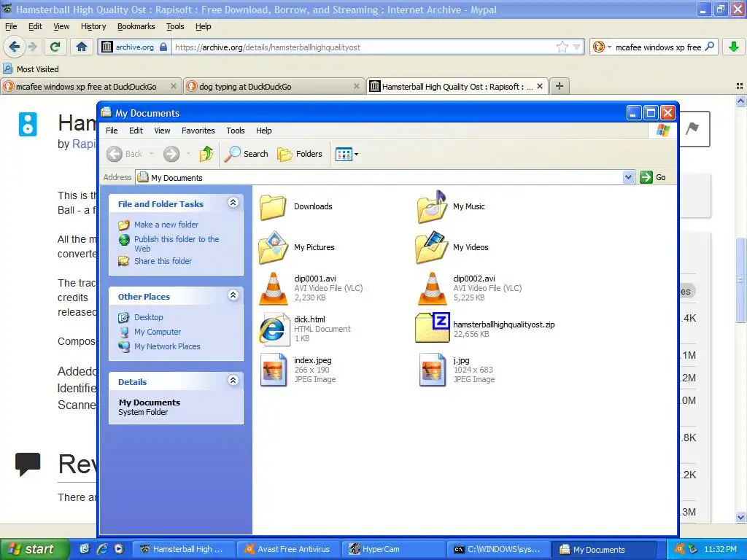Image resolution: width=747 pixels, height=560 pixels.
Task: Click Internet Explorer quick launch icon
Action: tap(101, 549)
